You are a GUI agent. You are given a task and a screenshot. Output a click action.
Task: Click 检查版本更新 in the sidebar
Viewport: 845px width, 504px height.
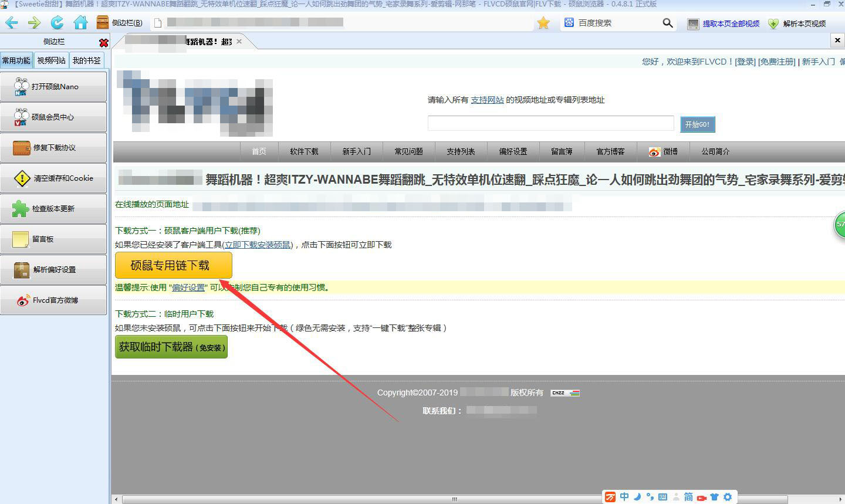click(x=53, y=208)
